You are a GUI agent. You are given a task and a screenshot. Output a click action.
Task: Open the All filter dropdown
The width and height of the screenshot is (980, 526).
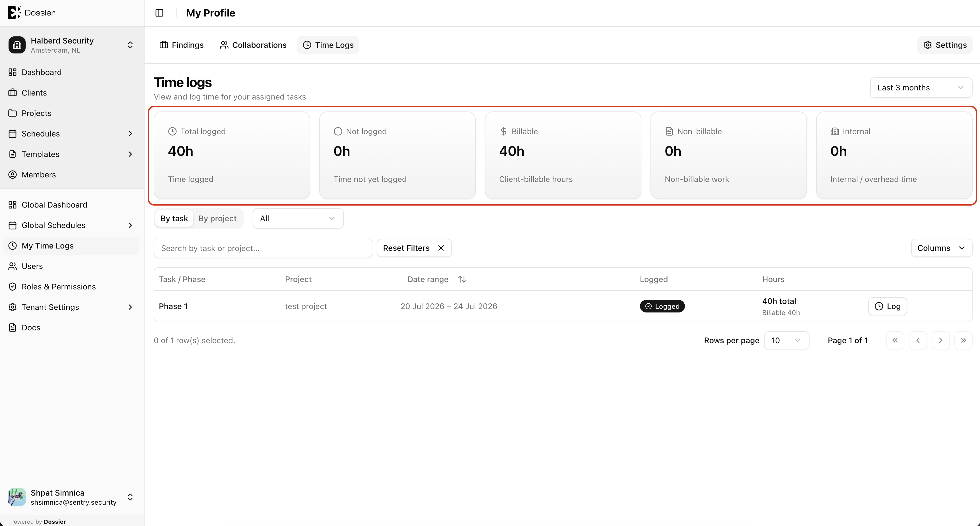[298, 219]
